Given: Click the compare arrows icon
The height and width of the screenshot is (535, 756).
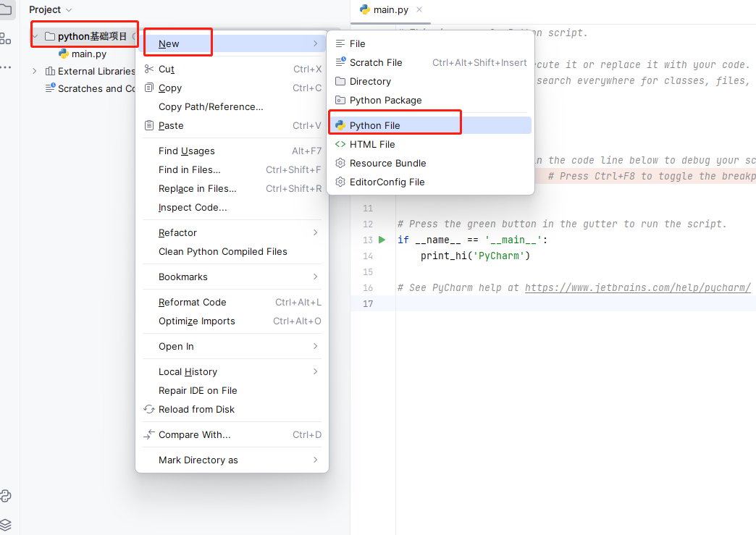Looking at the screenshot, I should (x=149, y=434).
